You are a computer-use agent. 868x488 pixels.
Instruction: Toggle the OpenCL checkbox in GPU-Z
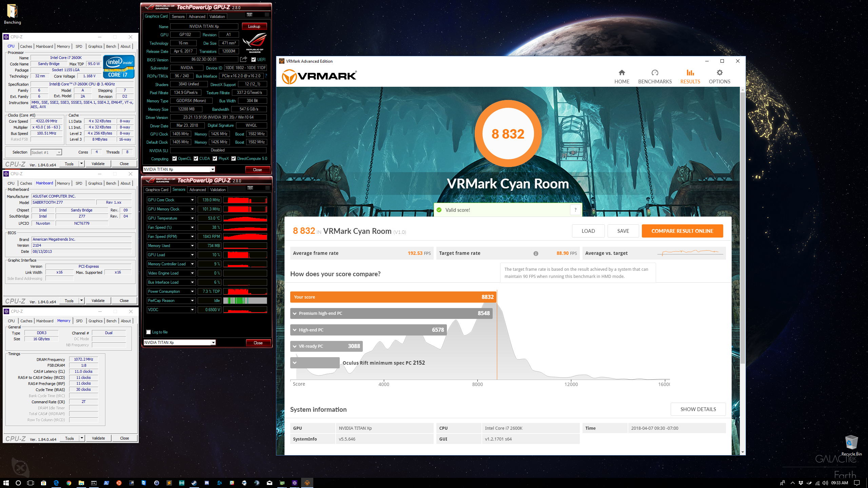click(x=174, y=158)
